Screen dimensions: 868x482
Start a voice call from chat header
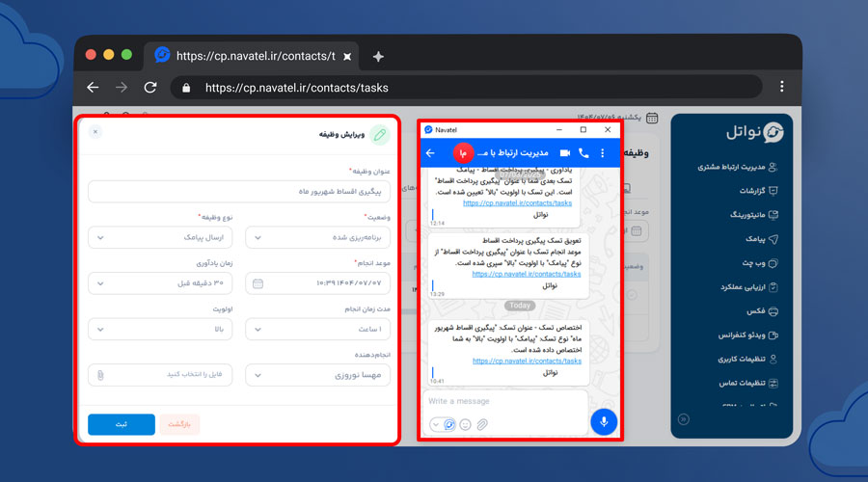click(583, 153)
